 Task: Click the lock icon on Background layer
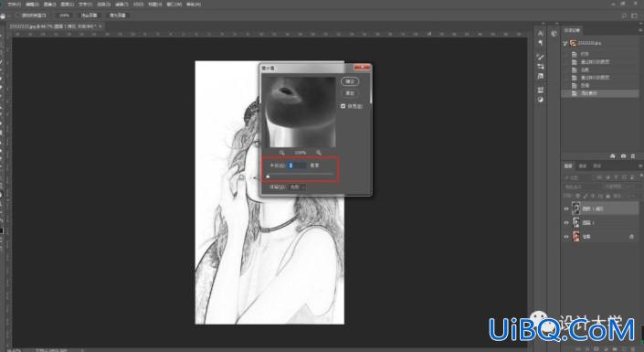pyautogui.click(x=632, y=237)
